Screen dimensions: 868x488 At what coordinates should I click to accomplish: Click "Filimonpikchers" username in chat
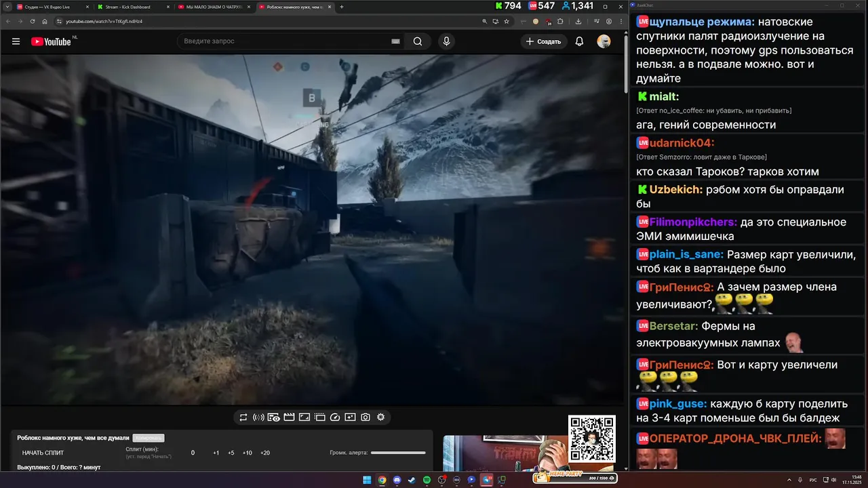(693, 222)
